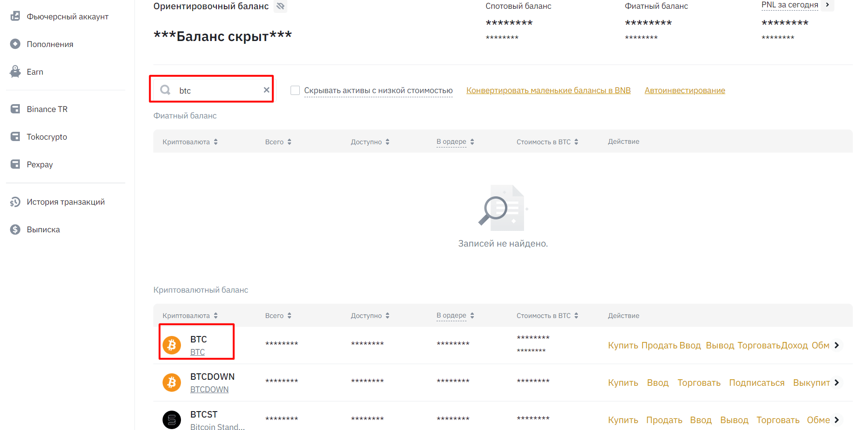Click the История транзакций icon
The height and width of the screenshot is (430, 868).
(15, 202)
